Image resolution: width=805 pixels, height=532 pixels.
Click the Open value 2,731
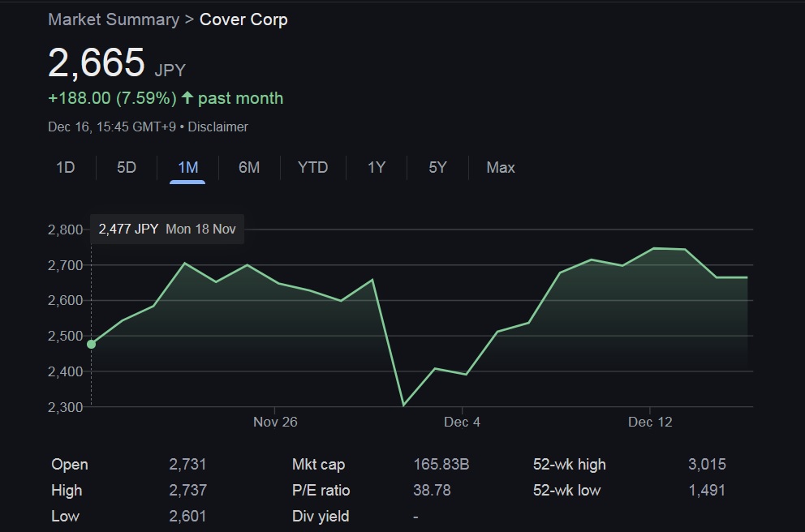187,464
